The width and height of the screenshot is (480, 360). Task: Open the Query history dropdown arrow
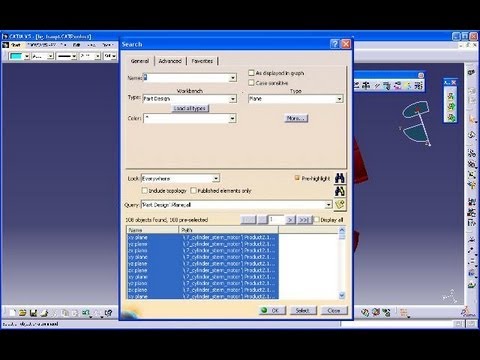point(328,204)
